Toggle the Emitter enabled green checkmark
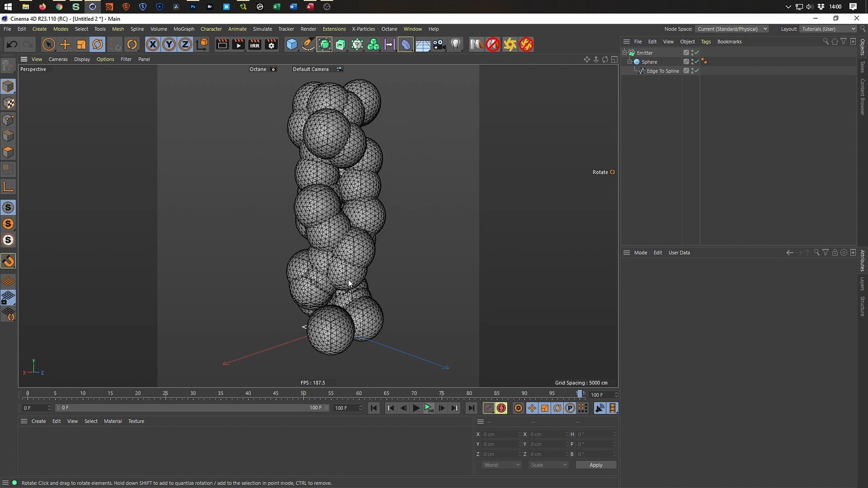Screen dimensions: 868x488 coord(697,53)
